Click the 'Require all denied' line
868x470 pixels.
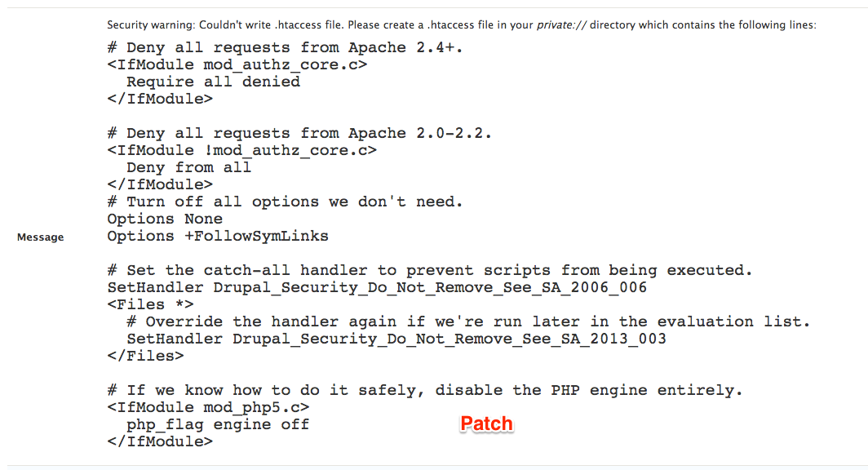pos(213,82)
